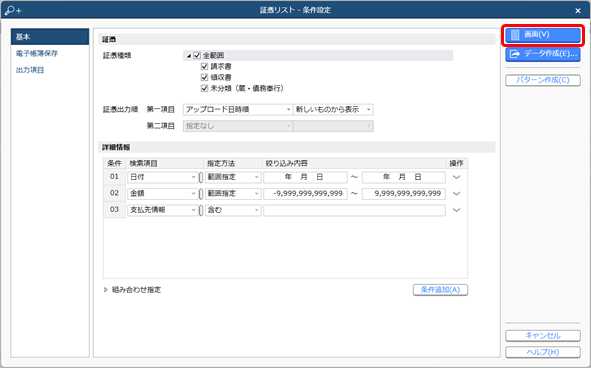Open 範囲指定 method dropdown in row 01

(x=233, y=177)
